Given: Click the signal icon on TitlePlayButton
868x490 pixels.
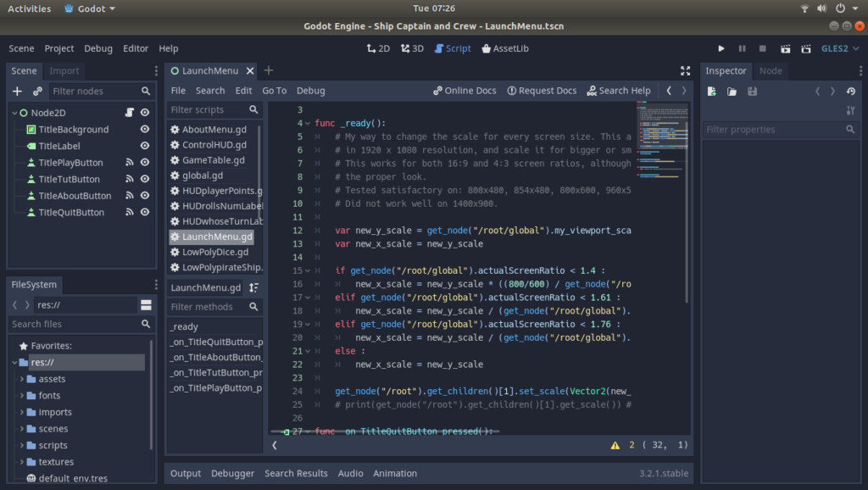Looking at the screenshot, I should click(x=130, y=163).
